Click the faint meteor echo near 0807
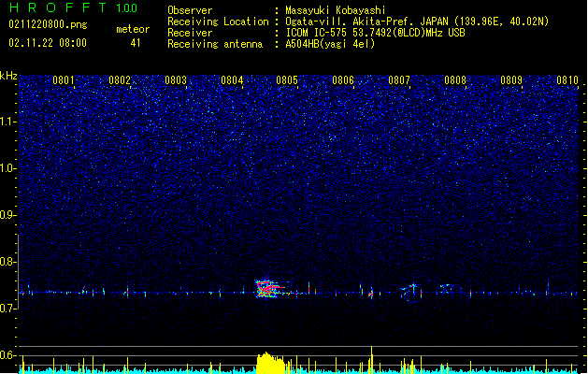Screen dimensions: 588x374 tap(411, 293)
